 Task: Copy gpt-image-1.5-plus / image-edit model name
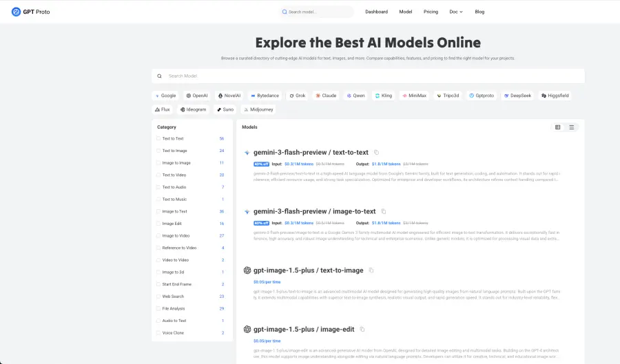362,330
